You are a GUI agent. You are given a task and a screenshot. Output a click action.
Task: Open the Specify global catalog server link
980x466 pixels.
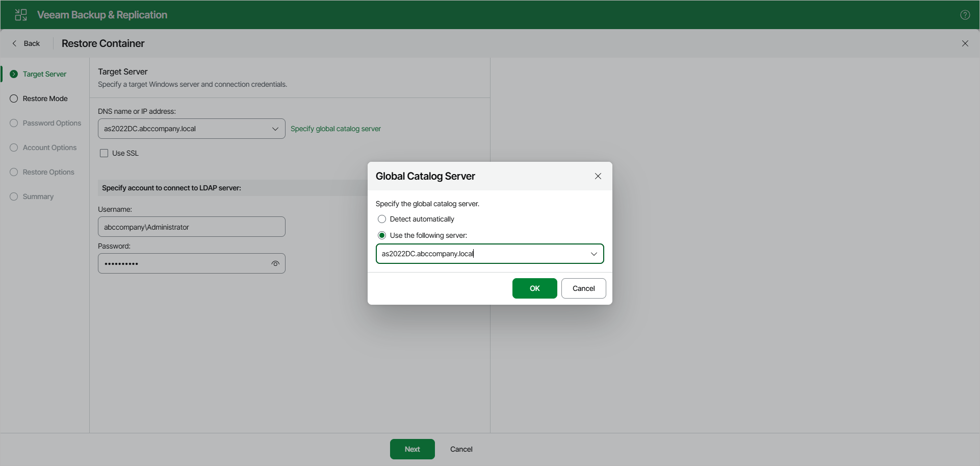point(336,129)
